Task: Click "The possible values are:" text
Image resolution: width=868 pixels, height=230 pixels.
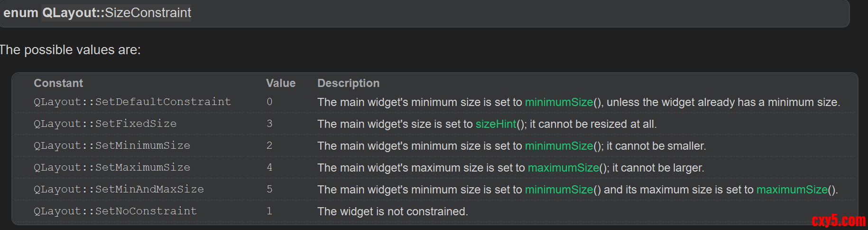Action: click(x=70, y=50)
